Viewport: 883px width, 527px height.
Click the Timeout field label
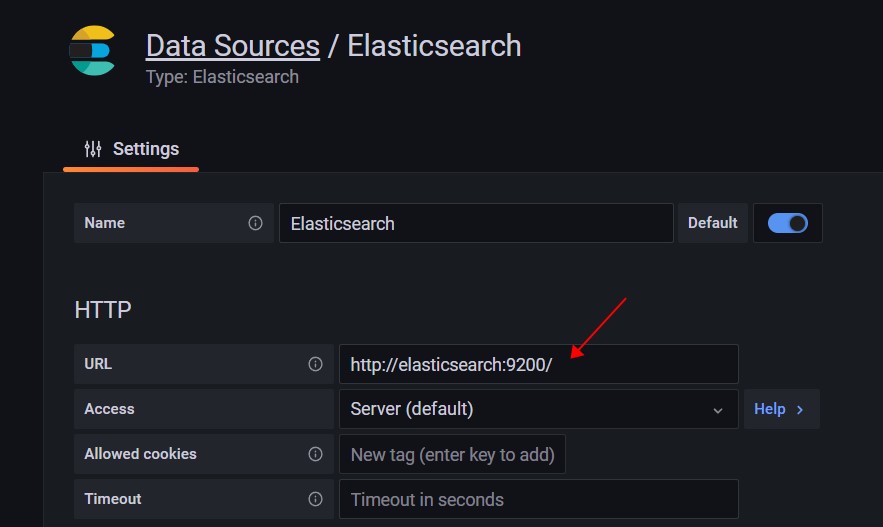(113, 499)
